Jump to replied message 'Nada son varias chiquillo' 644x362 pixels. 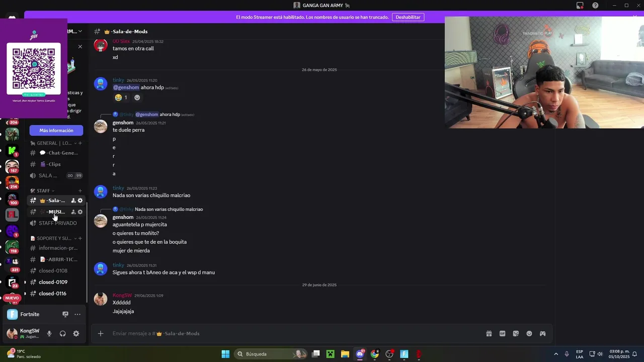click(169, 209)
